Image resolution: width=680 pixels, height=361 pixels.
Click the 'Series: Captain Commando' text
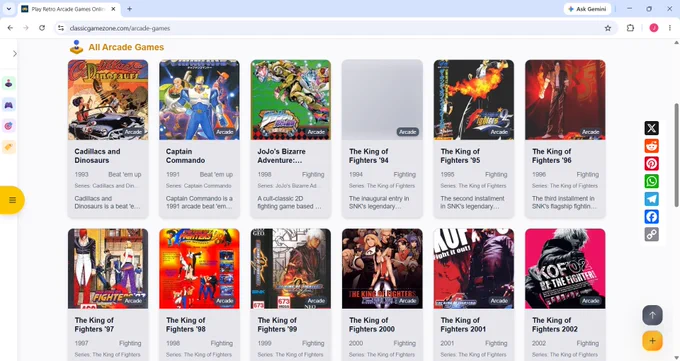[199, 186]
